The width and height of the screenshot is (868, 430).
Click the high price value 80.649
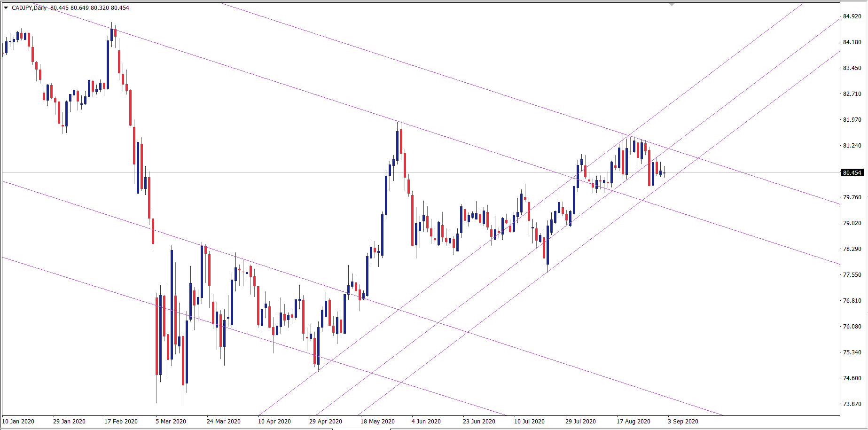(79, 8)
